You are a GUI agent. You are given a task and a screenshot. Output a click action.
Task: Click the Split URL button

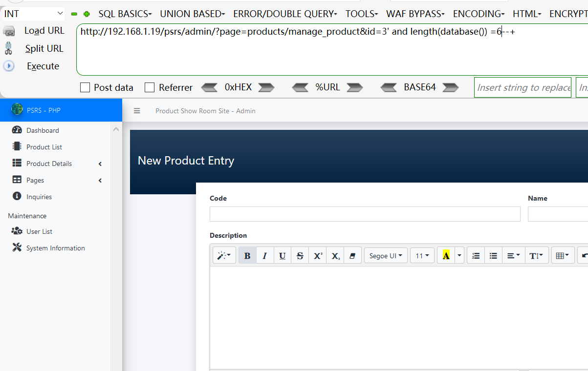[44, 48]
